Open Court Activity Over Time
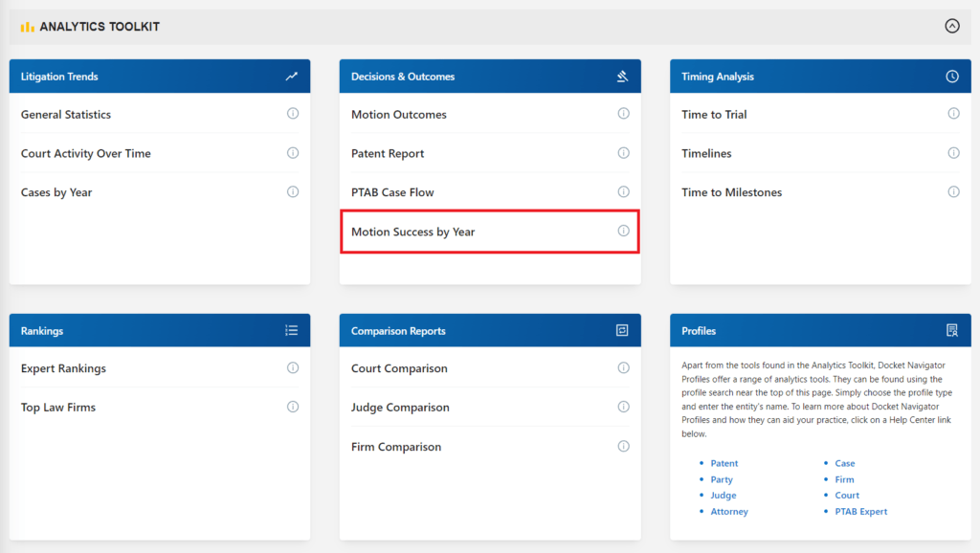980x553 pixels. 85,153
